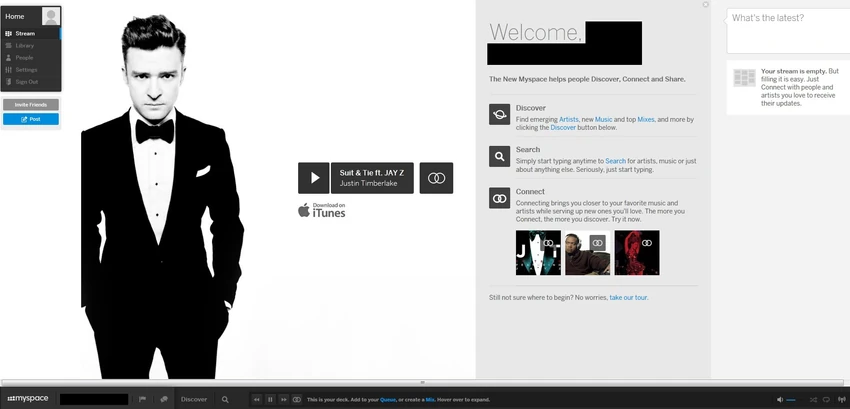The image size is (850, 409).
Task: Click the Search magnifier icon in welcome panel
Action: coord(499,156)
